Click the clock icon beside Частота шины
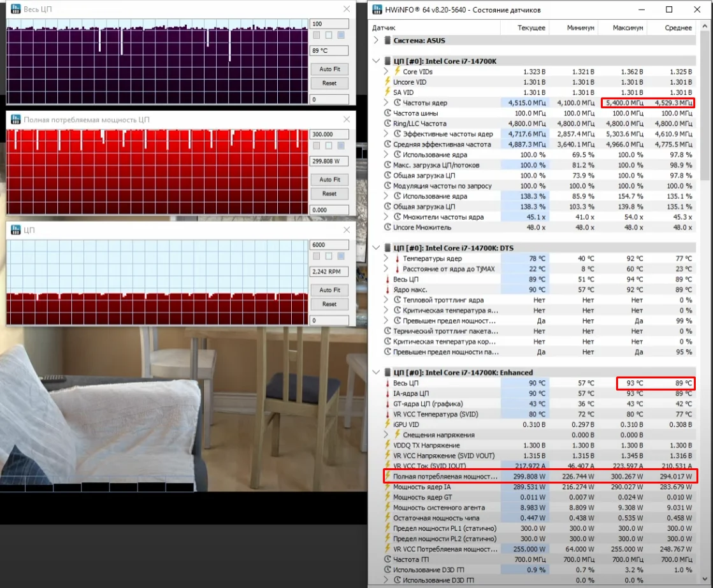The width and height of the screenshot is (713, 588). click(387, 113)
